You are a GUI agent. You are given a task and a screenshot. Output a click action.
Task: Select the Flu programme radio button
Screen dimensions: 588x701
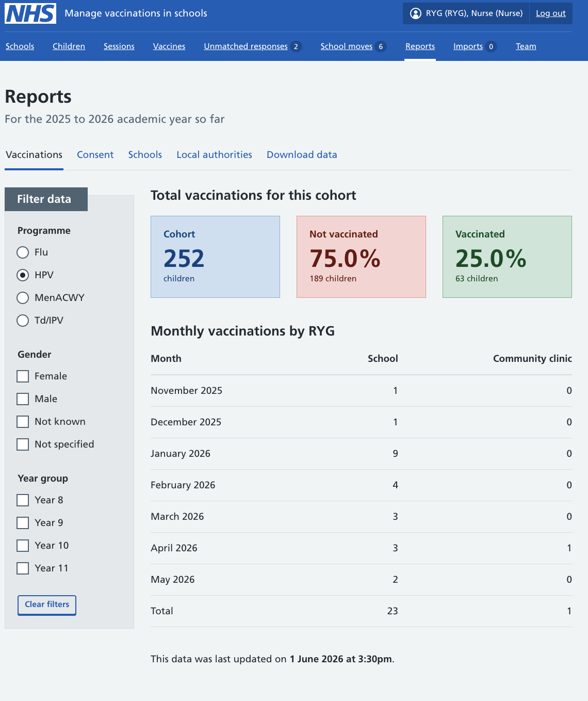pos(23,252)
